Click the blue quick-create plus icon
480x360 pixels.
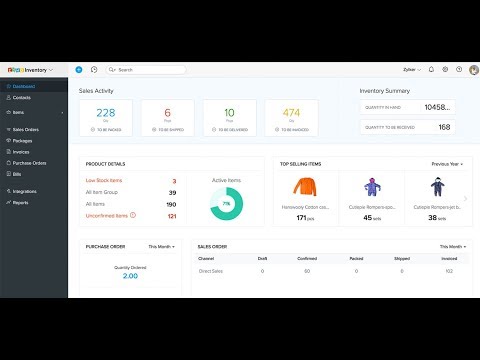point(79,70)
